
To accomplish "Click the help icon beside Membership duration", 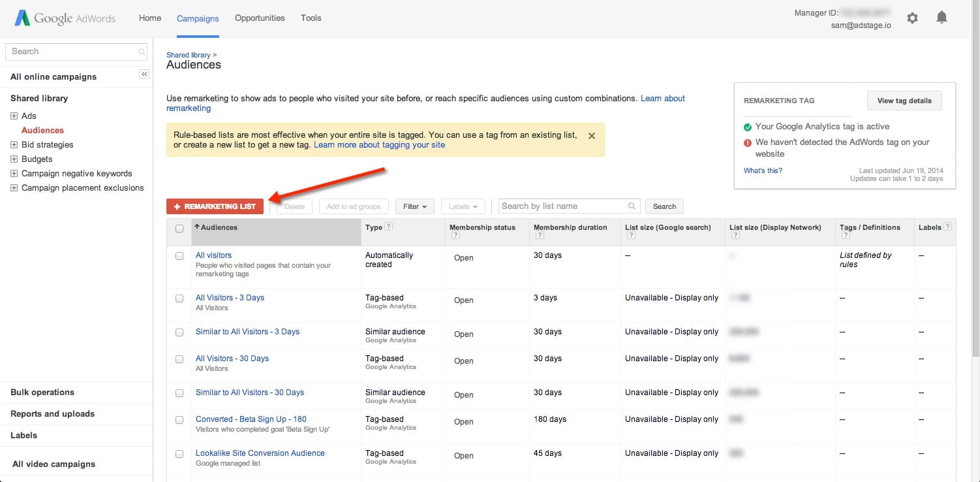I will (540, 234).
